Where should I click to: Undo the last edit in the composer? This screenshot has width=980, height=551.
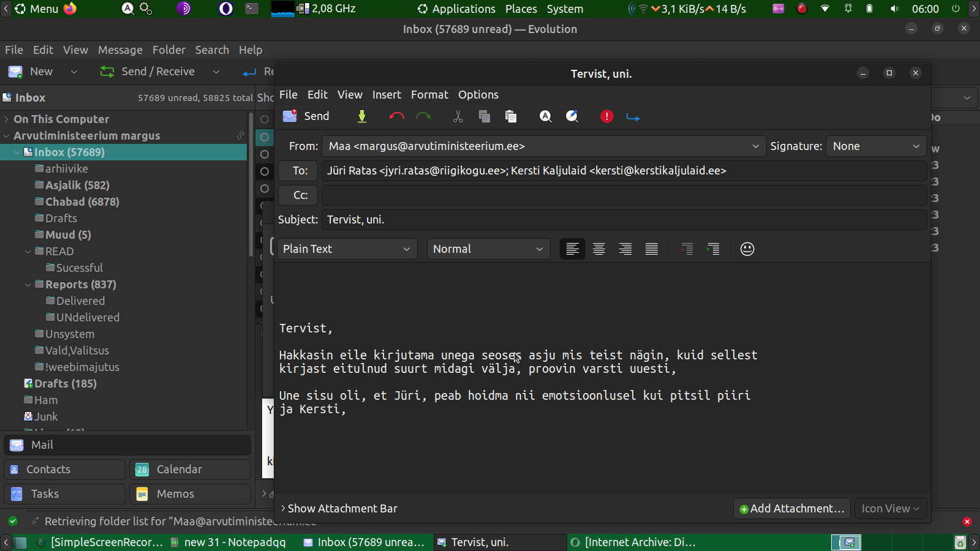tap(396, 116)
